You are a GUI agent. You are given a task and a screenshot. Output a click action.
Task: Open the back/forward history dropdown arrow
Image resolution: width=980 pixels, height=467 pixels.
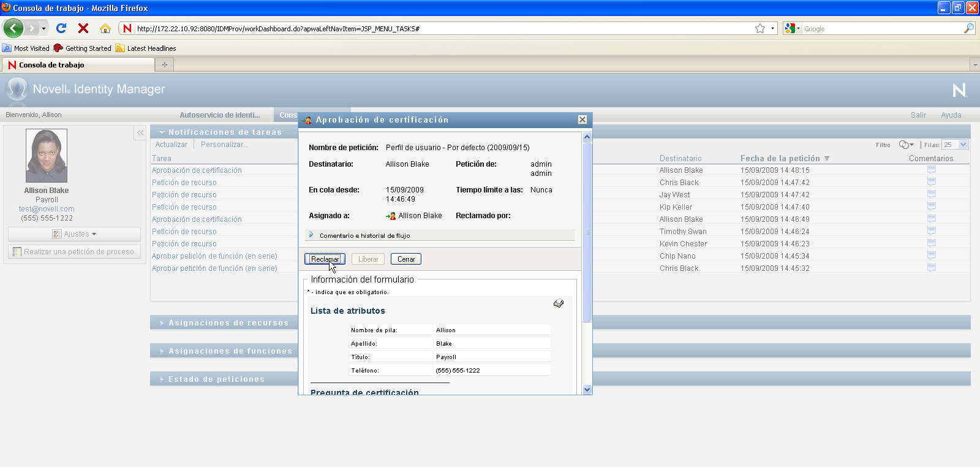[43, 28]
